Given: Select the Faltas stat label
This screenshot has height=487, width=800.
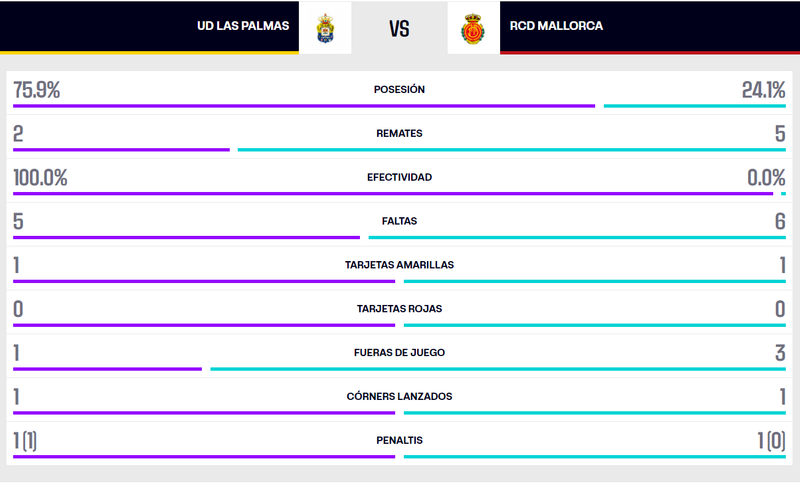Looking at the screenshot, I should tap(399, 221).
